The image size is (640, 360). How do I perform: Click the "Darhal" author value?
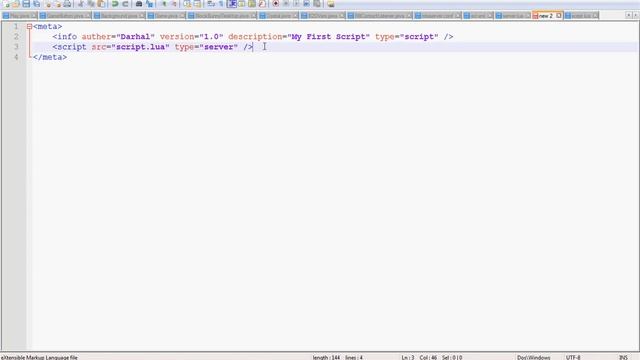pyautogui.click(x=135, y=37)
